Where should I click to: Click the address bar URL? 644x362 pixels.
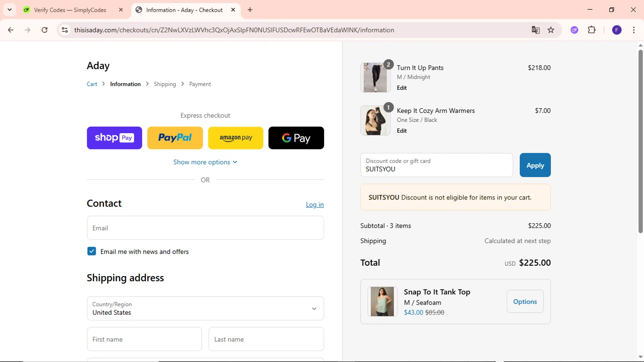tap(234, 30)
